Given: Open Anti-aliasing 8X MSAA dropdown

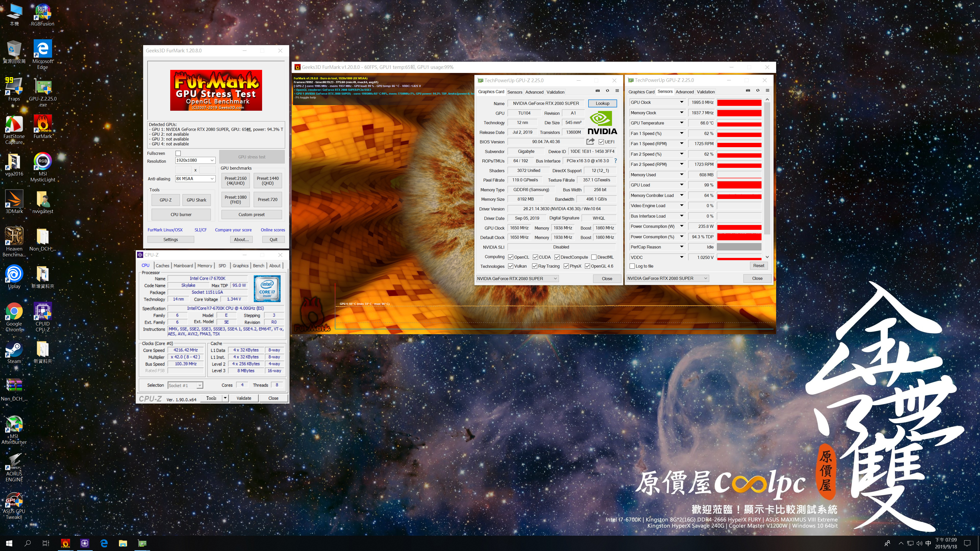Looking at the screenshot, I should pyautogui.click(x=195, y=179).
